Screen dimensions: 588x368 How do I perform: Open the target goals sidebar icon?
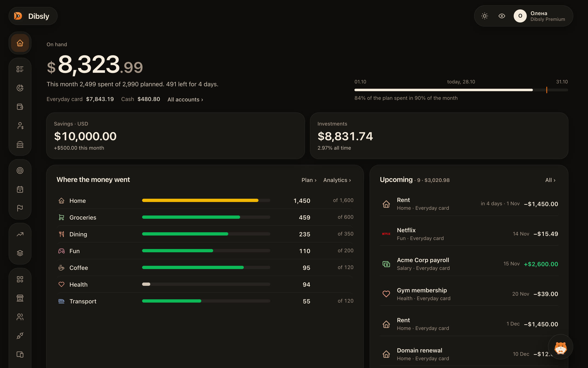click(20, 170)
